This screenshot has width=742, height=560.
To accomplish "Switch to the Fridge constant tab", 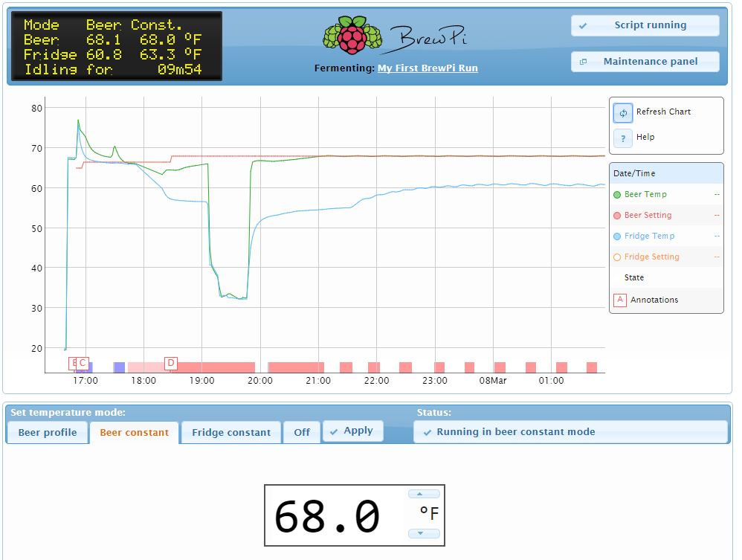I will point(231,432).
